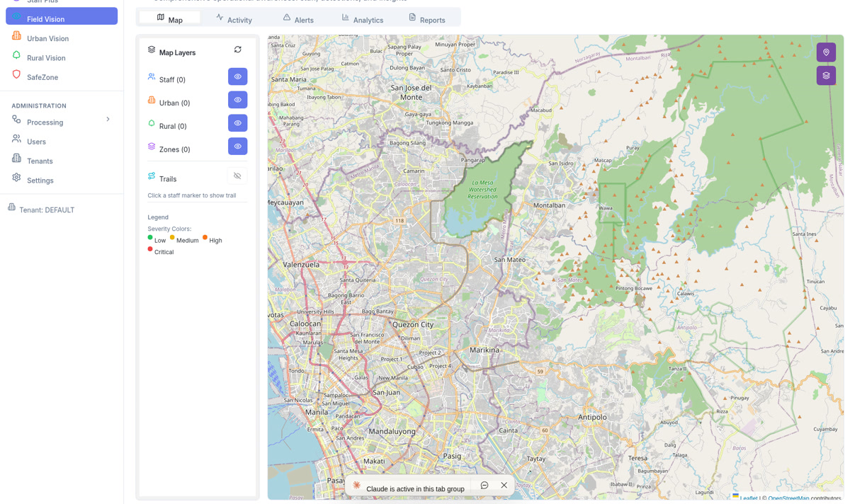Click the Urban Vision icon in sidebar
The height and width of the screenshot is (504, 850).
click(x=16, y=38)
